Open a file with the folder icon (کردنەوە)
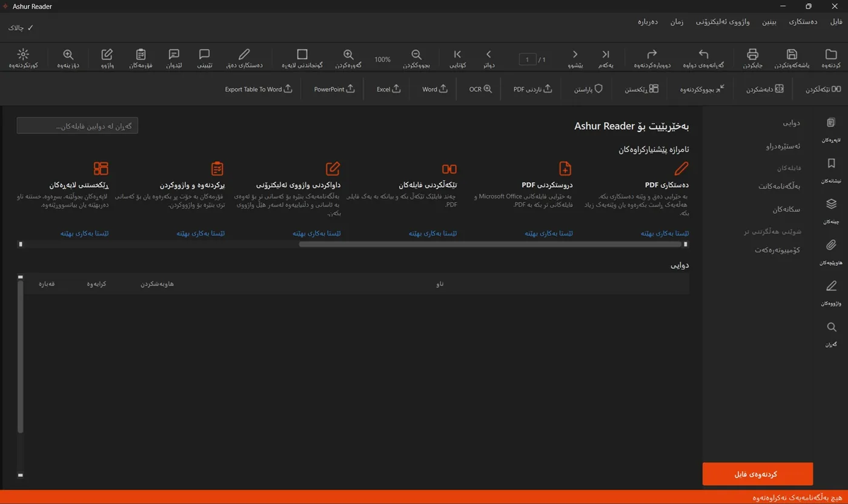The width and height of the screenshot is (848, 504). pos(831,58)
